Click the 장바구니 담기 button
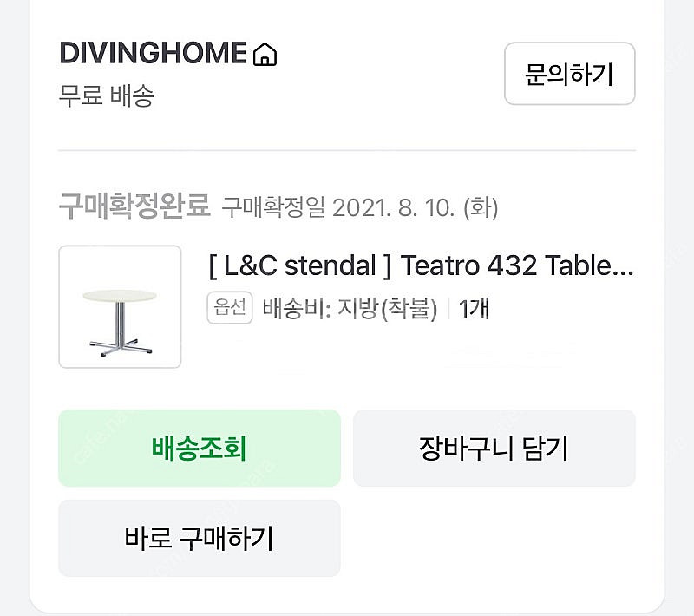694x616 pixels. point(494,449)
